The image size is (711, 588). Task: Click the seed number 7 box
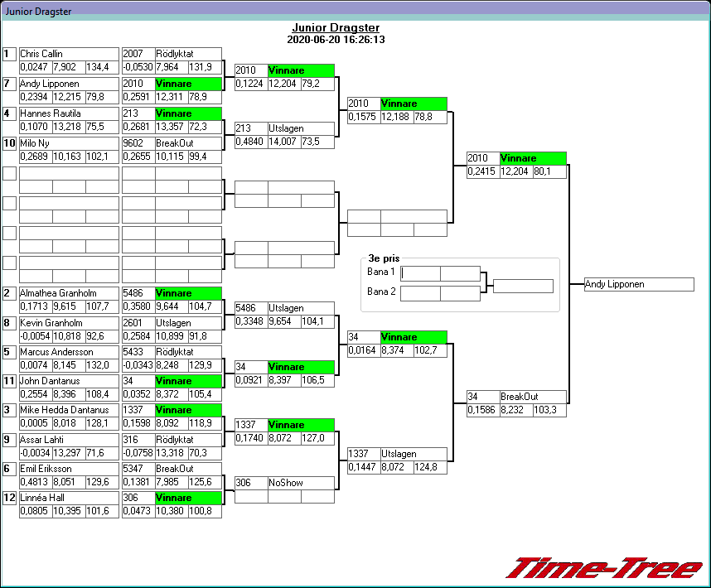click(9, 84)
